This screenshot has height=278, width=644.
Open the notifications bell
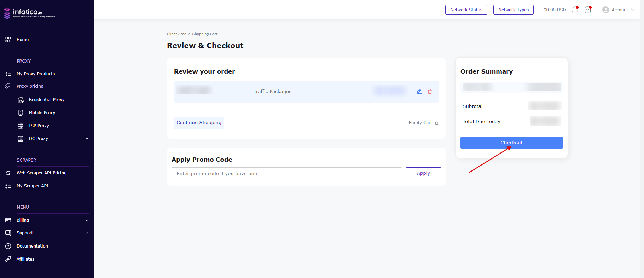pyautogui.click(x=575, y=10)
